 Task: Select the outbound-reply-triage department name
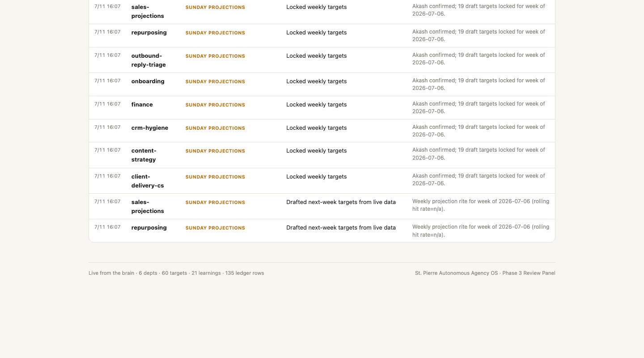(148, 60)
